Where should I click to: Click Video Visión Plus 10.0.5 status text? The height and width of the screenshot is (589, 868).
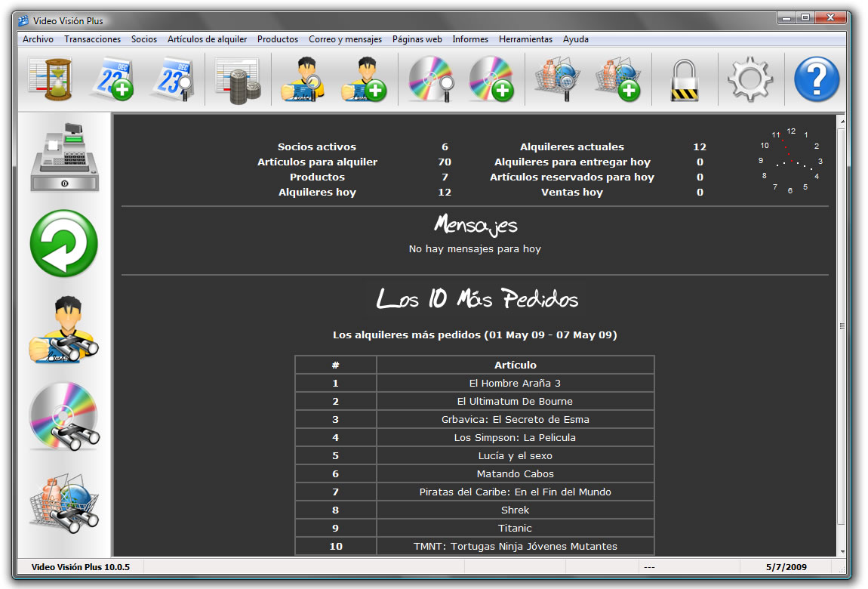80,567
